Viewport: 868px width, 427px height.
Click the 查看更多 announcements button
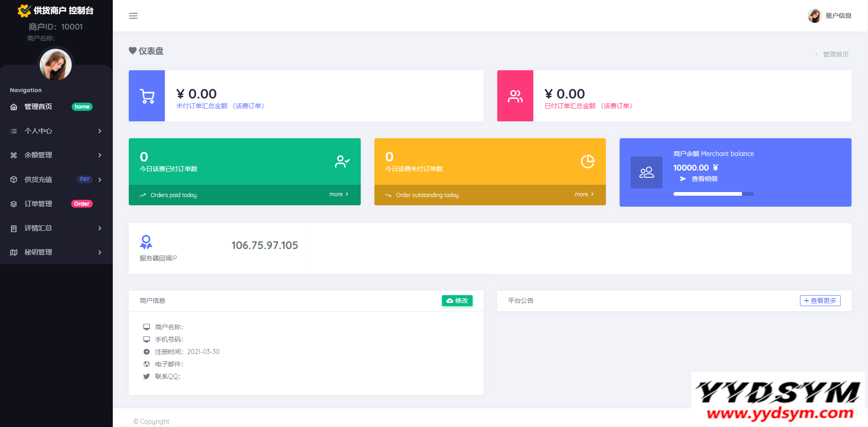pos(820,301)
